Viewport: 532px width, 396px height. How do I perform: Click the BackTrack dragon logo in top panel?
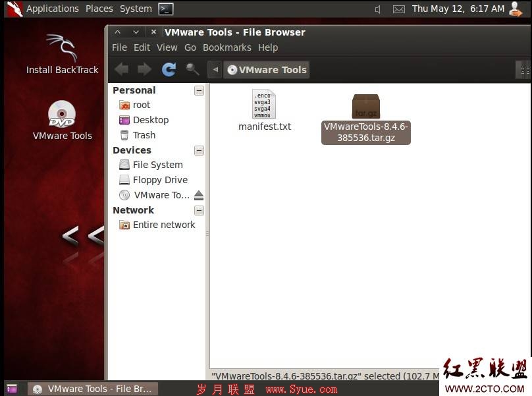point(14,9)
